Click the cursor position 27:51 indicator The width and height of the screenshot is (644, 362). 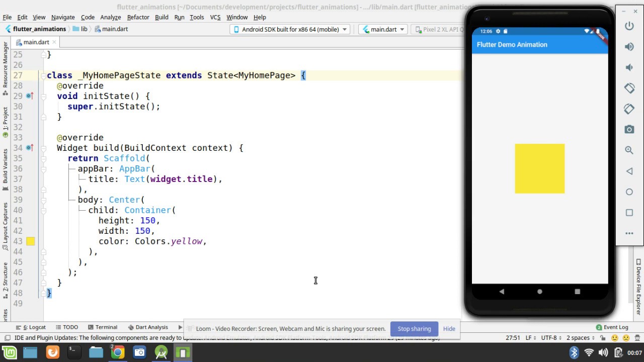point(513,338)
